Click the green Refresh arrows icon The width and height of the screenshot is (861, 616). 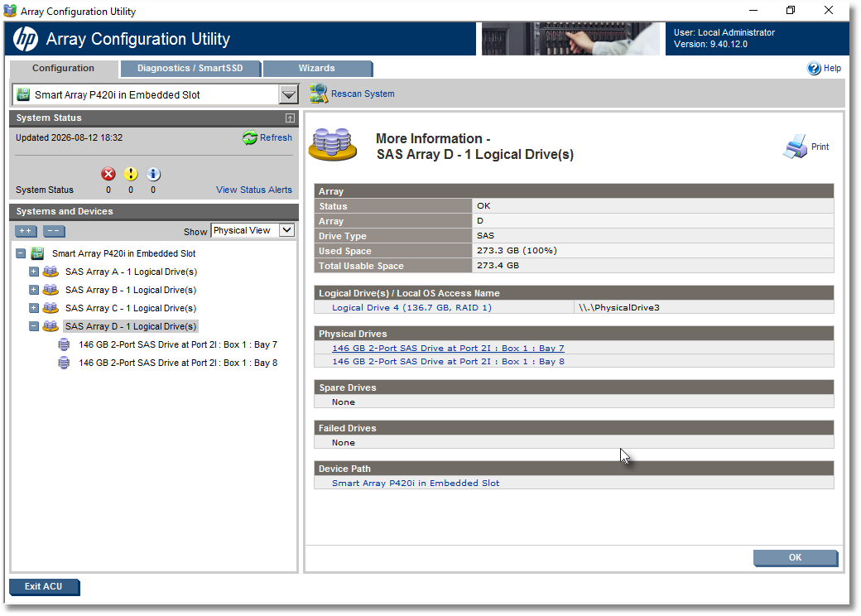250,137
